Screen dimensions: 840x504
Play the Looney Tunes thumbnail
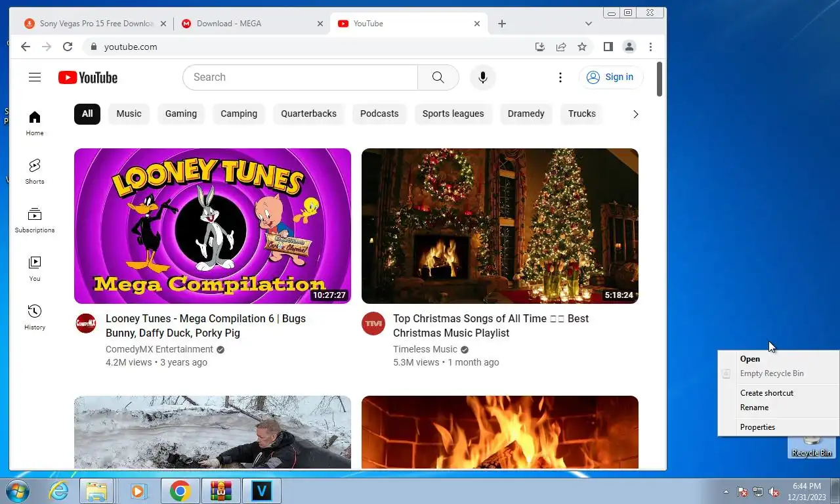click(213, 226)
